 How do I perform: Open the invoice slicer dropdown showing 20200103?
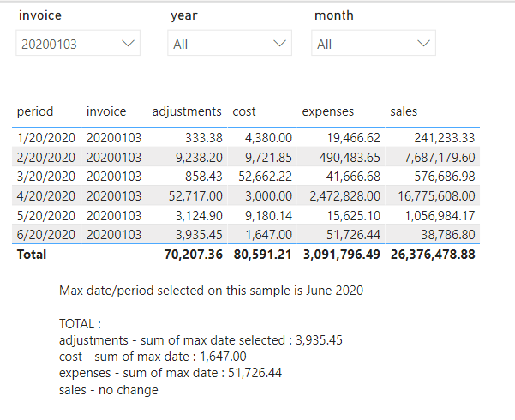point(78,43)
